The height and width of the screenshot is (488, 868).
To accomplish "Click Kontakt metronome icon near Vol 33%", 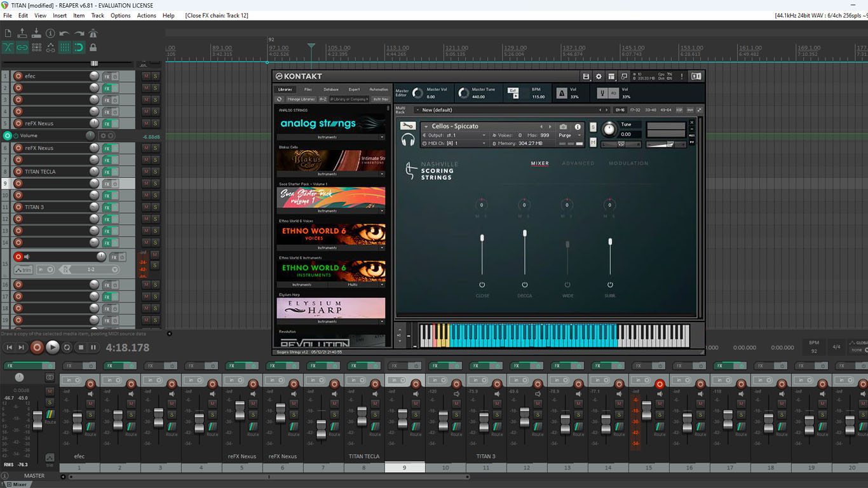I will [562, 93].
